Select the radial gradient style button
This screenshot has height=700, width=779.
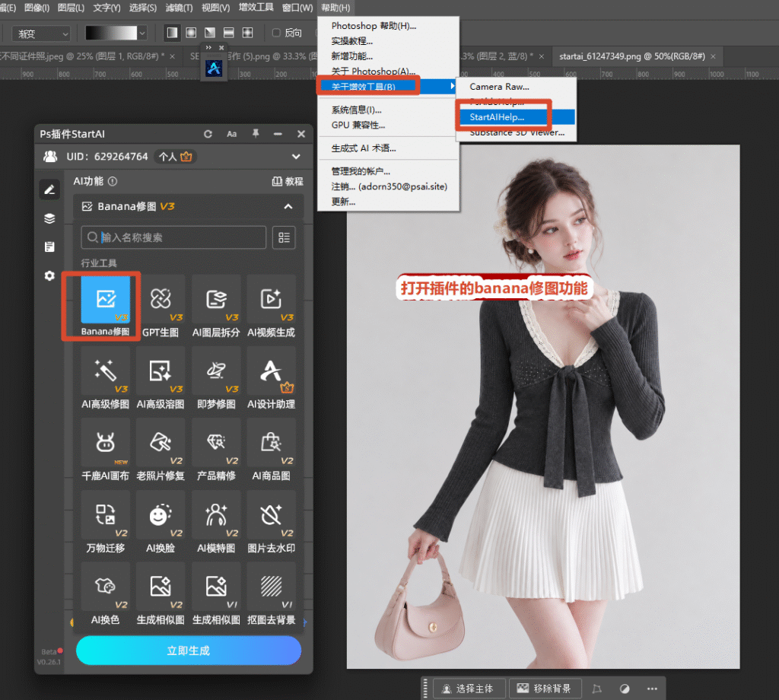(191, 33)
